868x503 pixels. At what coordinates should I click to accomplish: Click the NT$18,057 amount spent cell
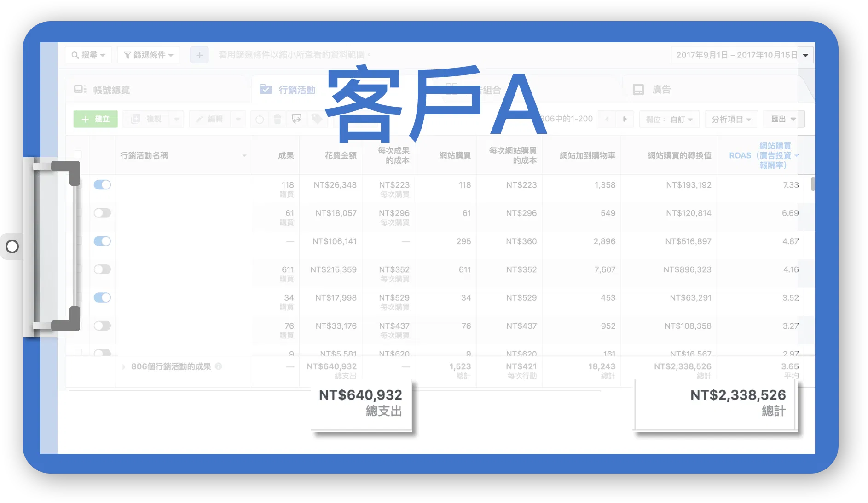(x=336, y=213)
